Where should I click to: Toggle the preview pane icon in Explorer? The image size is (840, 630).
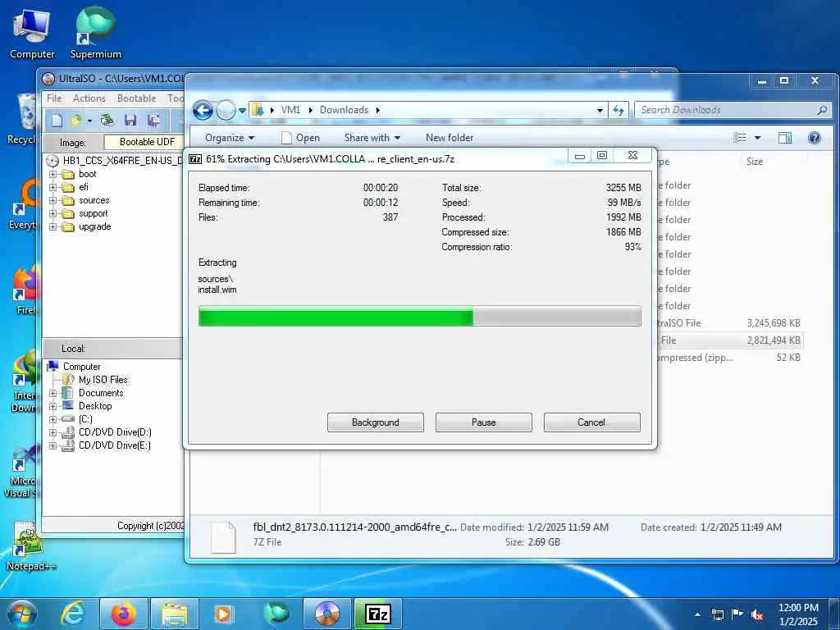pyautogui.click(x=785, y=138)
